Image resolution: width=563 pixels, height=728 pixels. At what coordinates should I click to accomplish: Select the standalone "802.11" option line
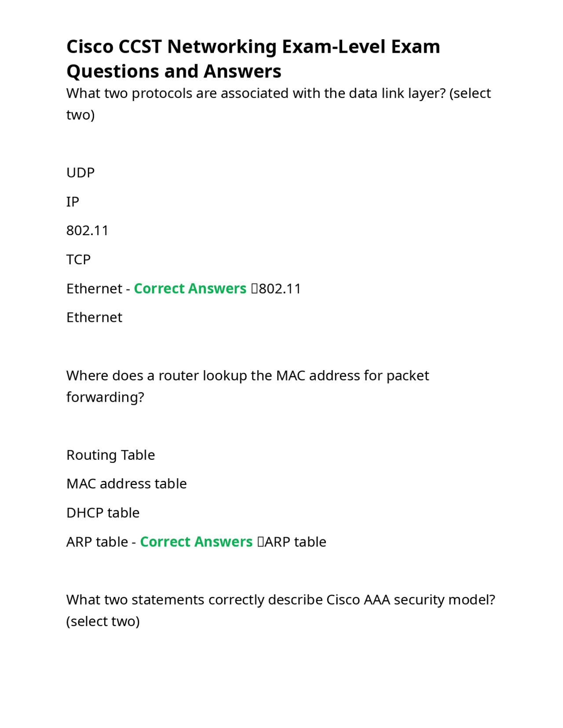88,230
